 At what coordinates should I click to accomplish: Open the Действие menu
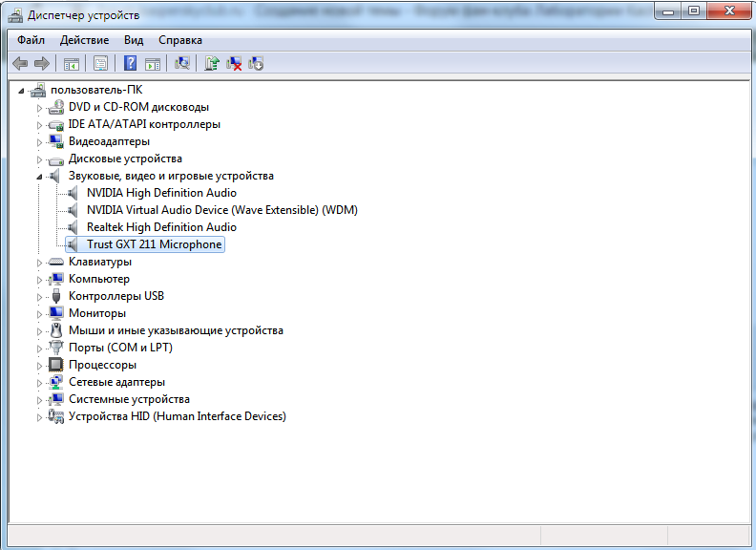coord(84,40)
